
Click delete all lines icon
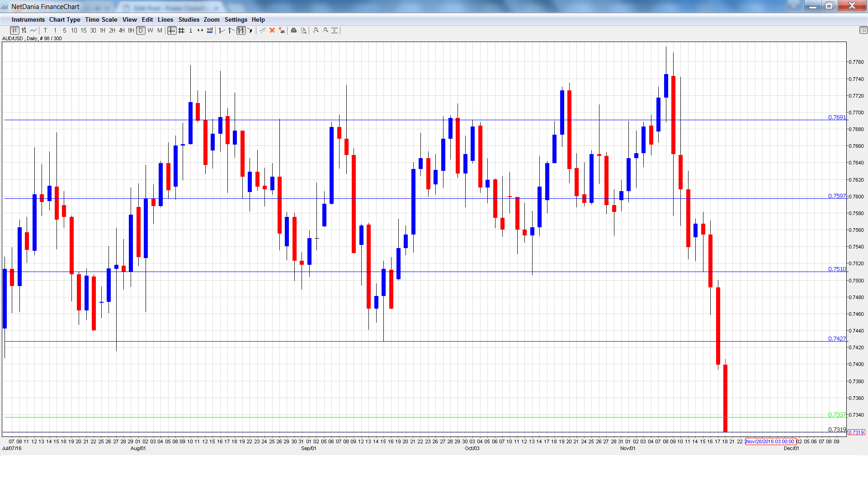click(x=282, y=30)
